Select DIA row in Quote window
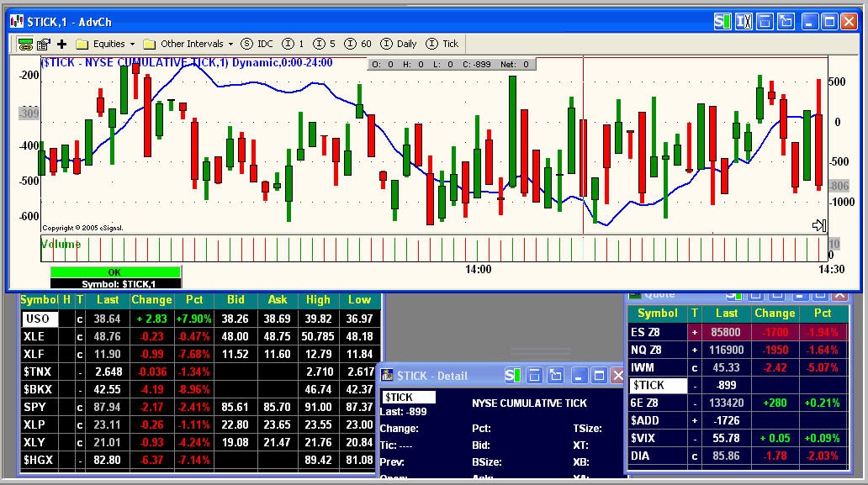868x485 pixels. pyautogui.click(x=738, y=456)
